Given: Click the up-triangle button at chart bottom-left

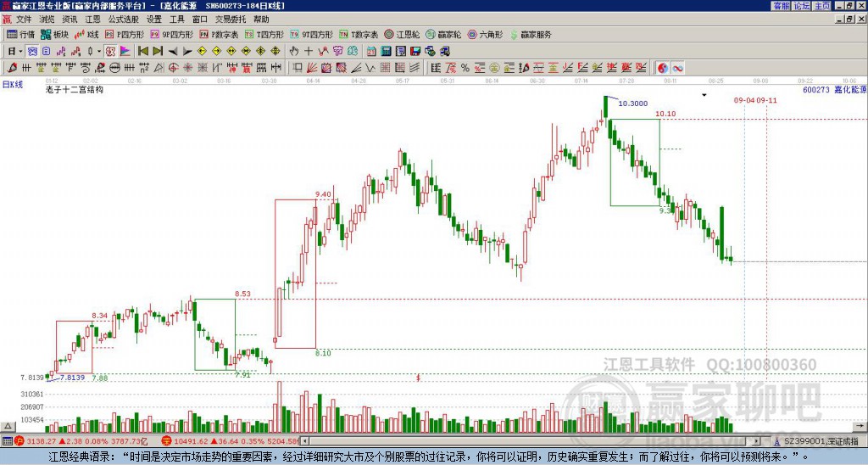Looking at the screenshot, I should point(8,427).
